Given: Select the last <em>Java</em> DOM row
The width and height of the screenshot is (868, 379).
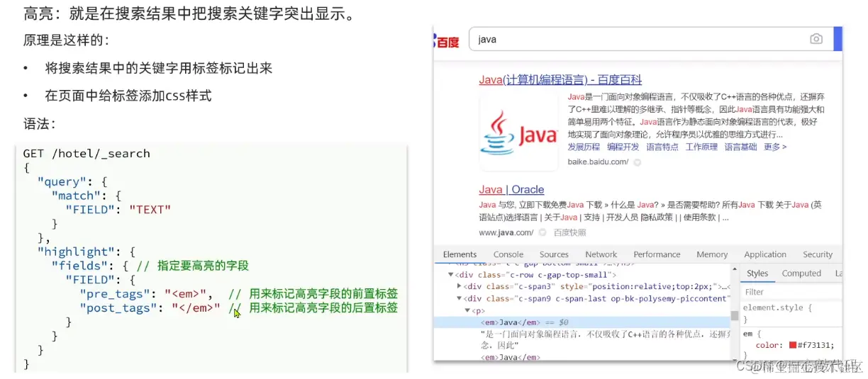Looking at the screenshot, I should [511, 358].
